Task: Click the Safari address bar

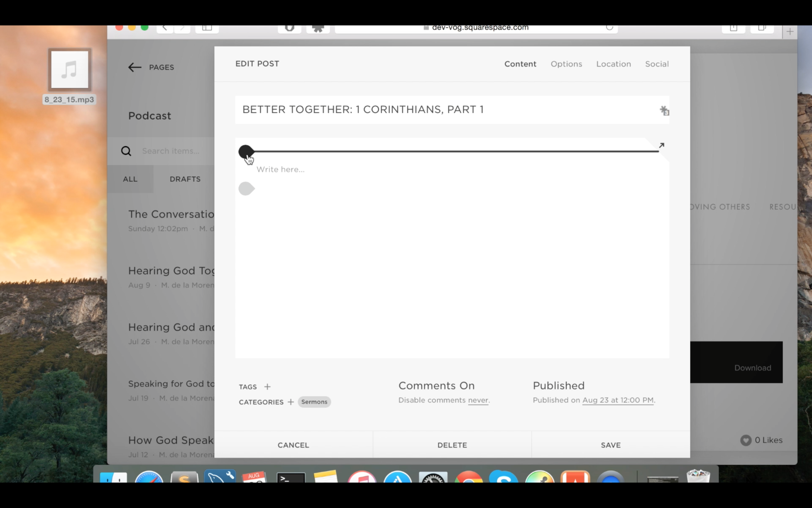Action: (476, 28)
